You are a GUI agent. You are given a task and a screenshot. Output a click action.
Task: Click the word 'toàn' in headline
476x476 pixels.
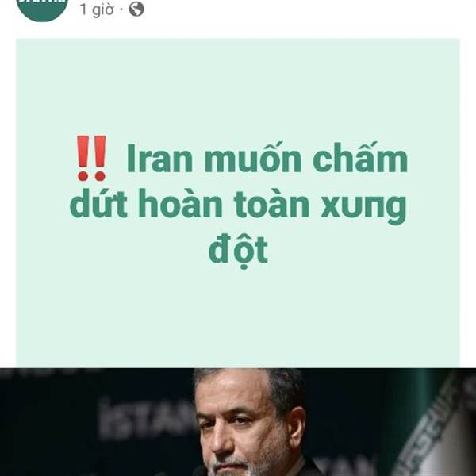(271, 203)
